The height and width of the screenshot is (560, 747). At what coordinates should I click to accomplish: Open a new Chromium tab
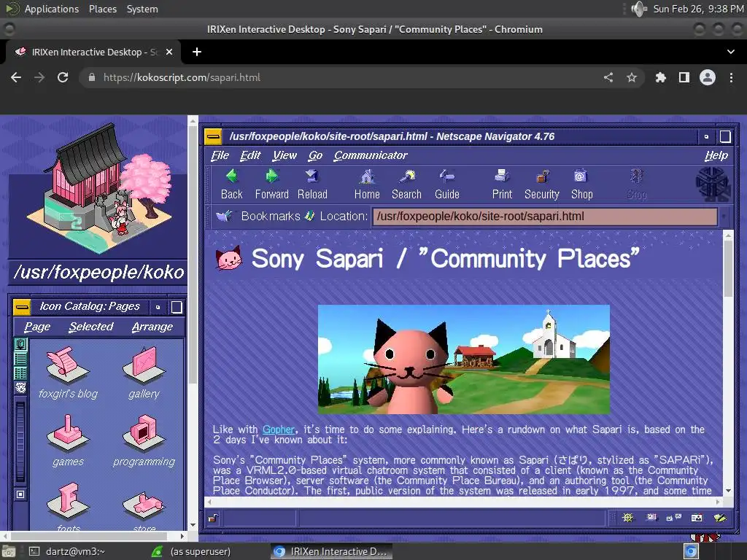[197, 52]
